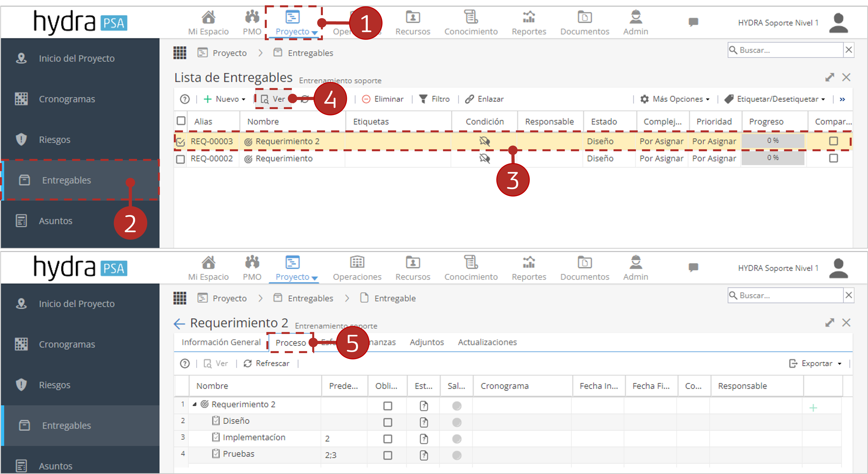Toggle Obligatorio checkbox for Implementación row
Image resolution: width=868 pixels, height=474 pixels.
387,439
